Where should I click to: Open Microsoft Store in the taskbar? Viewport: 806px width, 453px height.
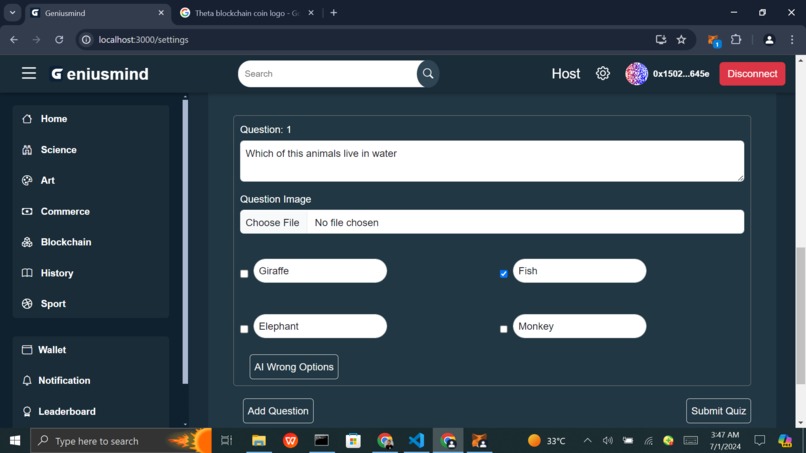pos(353,441)
